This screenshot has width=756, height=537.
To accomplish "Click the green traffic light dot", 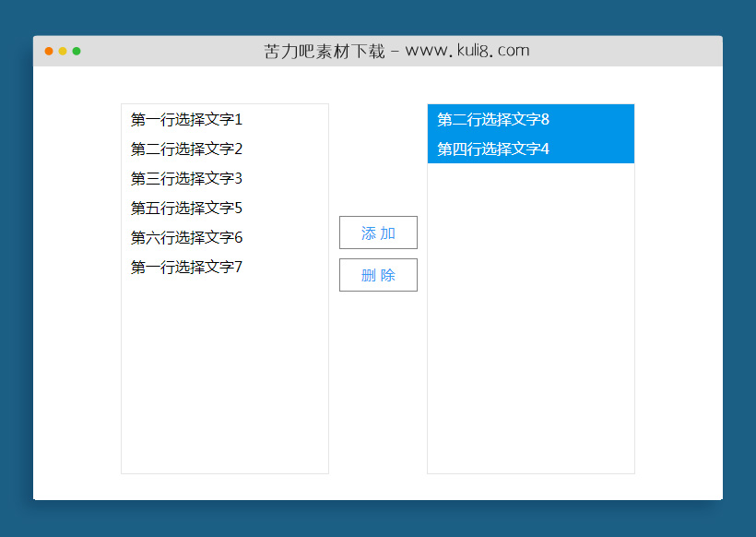I will tap(77, 53).
